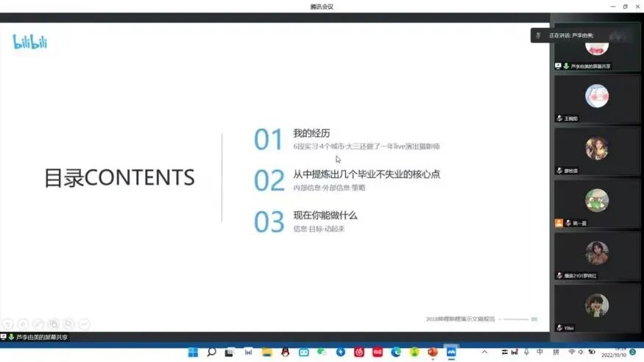This screenshot has height=362, width=644.
Task: Expand the hidden system tray icons chevron
Action: (484, 352)
